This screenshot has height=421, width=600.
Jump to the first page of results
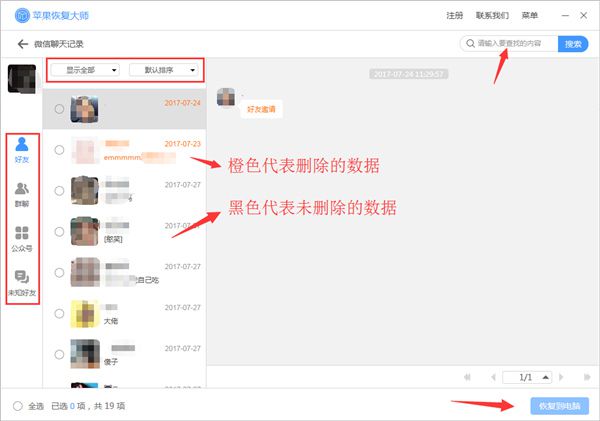click(467, 377)
